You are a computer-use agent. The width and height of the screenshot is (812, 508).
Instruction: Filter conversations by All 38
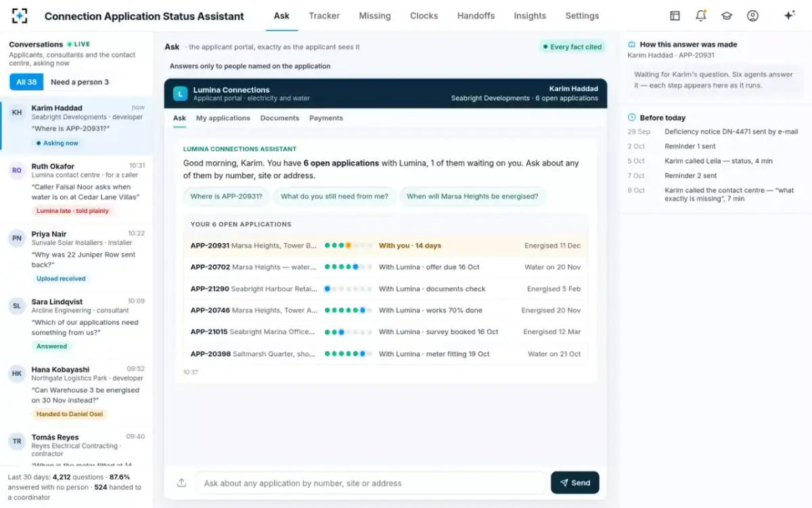(x=26, y=82)
